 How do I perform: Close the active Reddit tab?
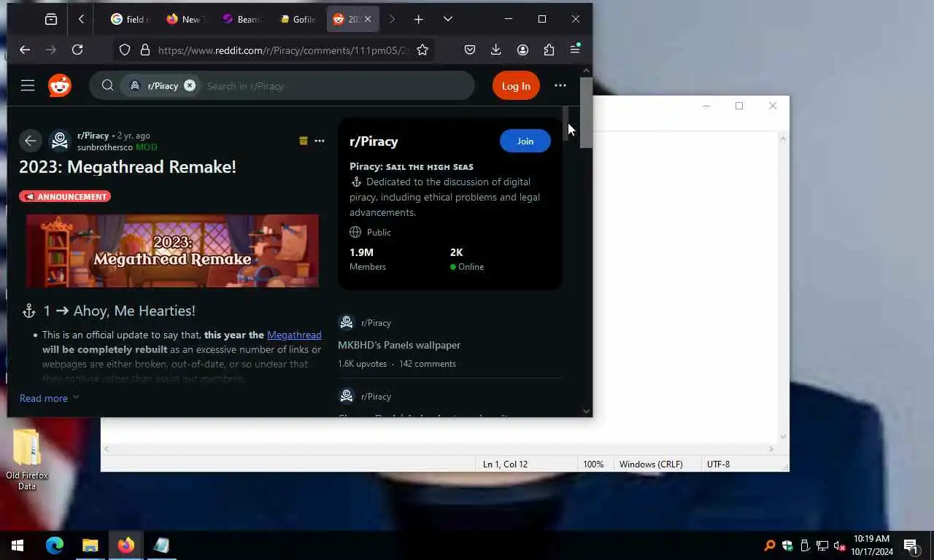coord(368,20)
